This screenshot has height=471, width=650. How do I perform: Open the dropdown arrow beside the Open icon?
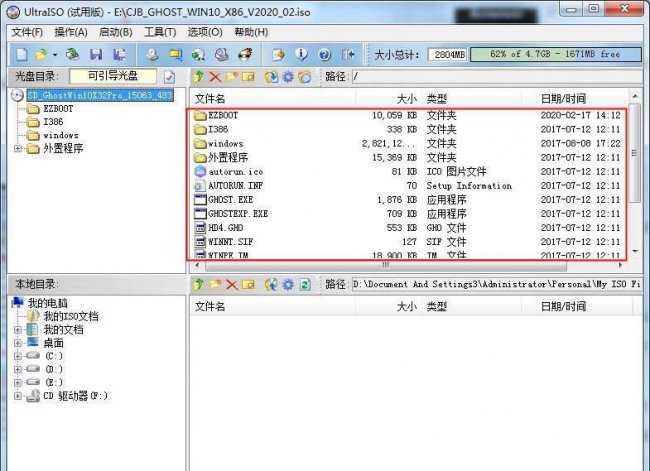tap(54, 54)
